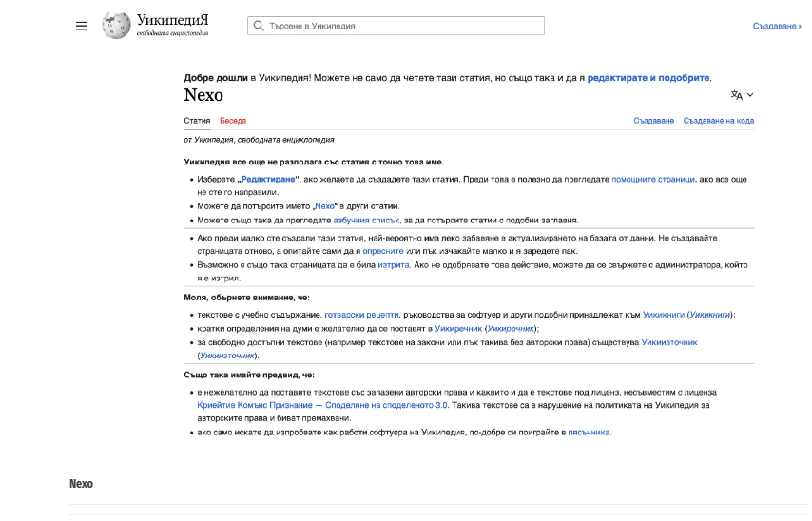
Task: Open Създаване на кода tab
Action: [718, 121]
